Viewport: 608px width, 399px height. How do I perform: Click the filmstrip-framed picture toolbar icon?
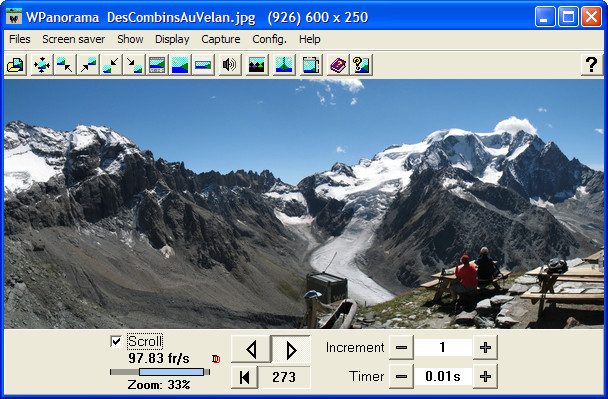point(157,65)
